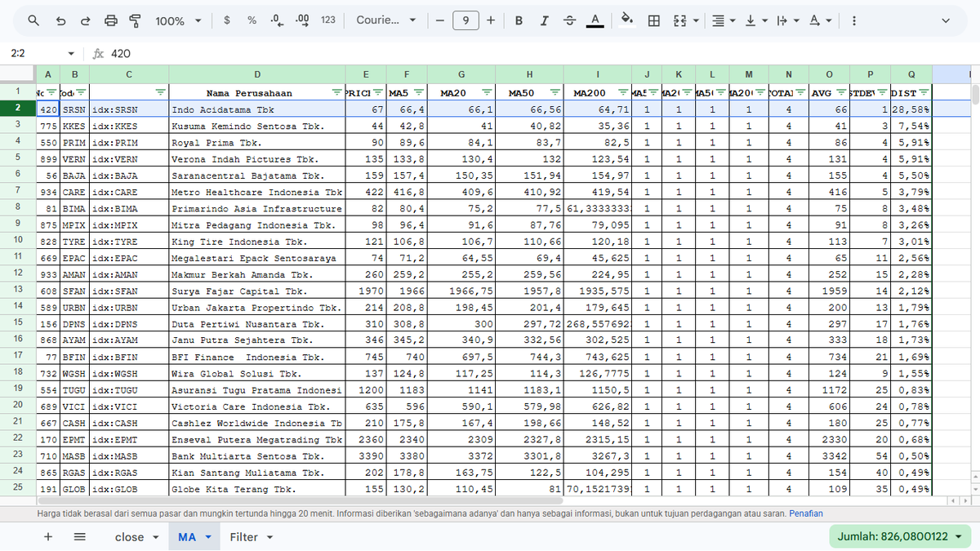Open filter for MA200 column I
This screenshot has height=551, width=980.
(623, 92)
